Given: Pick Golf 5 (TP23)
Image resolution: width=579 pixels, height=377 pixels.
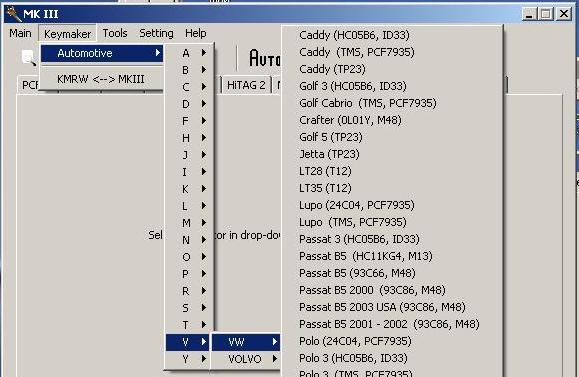Looking at the screenshot, I should [392, 137].
